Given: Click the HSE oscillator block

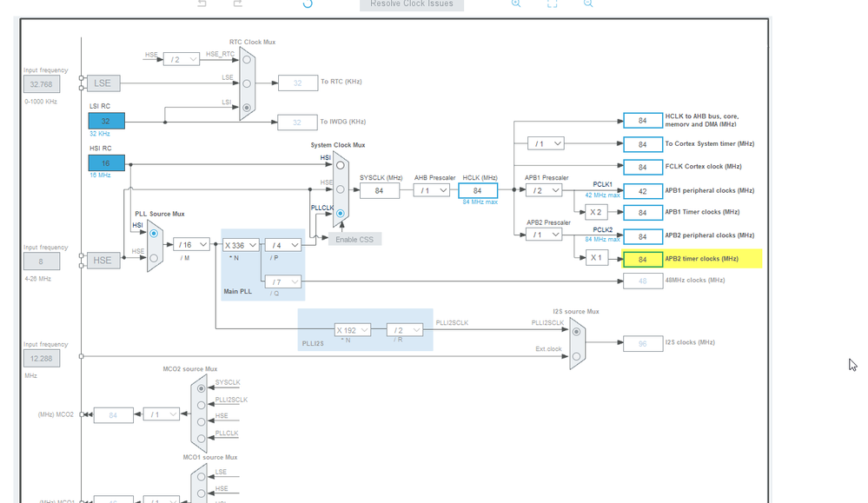Looking at the screenshot, I should (103, 260).
